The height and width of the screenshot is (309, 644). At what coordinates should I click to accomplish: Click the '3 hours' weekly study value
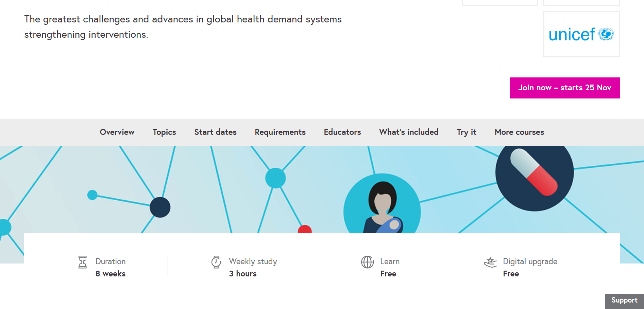(243, 274)
